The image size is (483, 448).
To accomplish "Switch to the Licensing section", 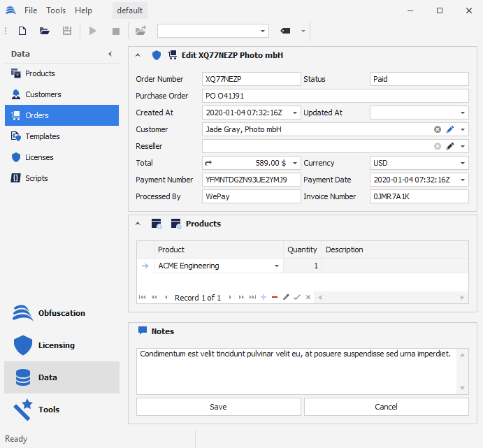I will tap(56, 345).
